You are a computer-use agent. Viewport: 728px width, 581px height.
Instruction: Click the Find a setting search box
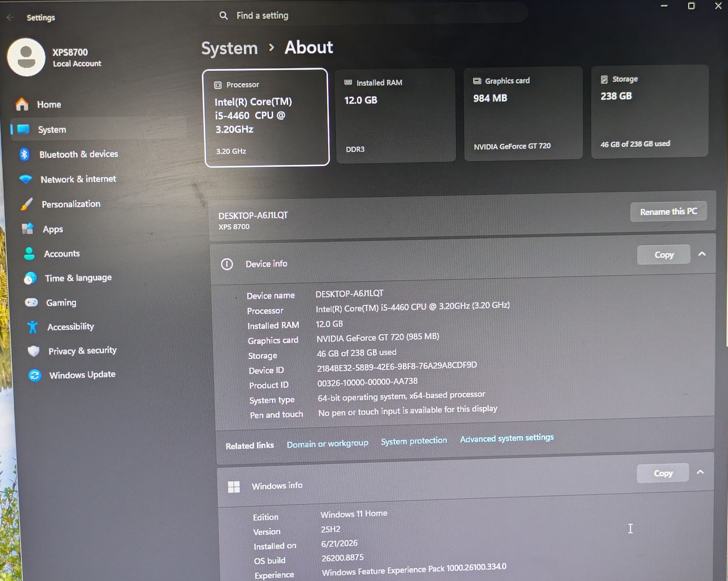click(x=371, y=15)
